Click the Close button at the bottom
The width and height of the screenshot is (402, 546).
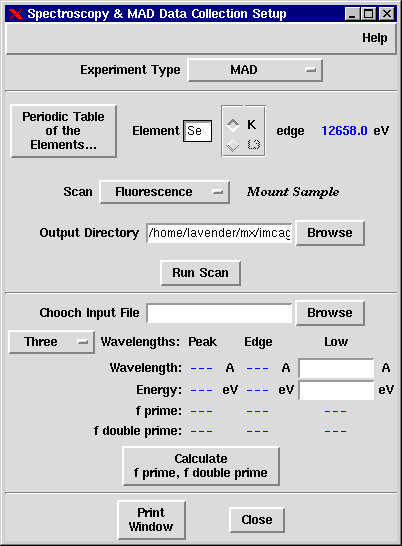pyautogui.click(x=257, y=520)
